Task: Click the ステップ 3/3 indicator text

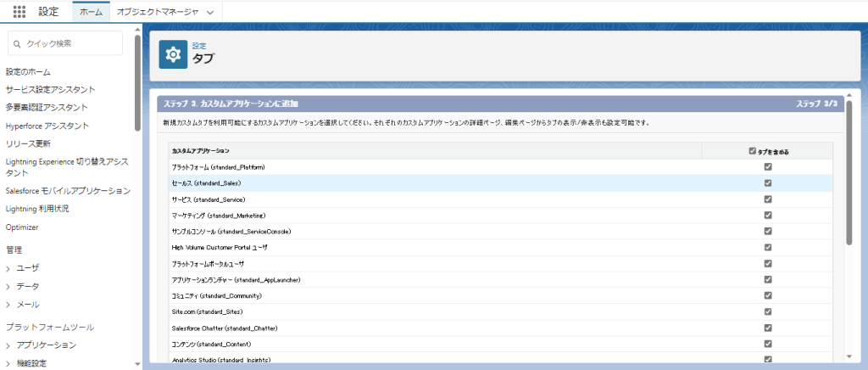Action: click(x=816, y=104)
